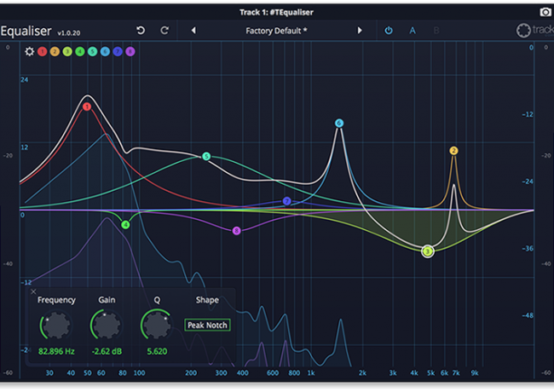The width and height of the screenshot is (554, 392).
Task: Select purple band 8 node on curve
Action: (x=236, y=231)
